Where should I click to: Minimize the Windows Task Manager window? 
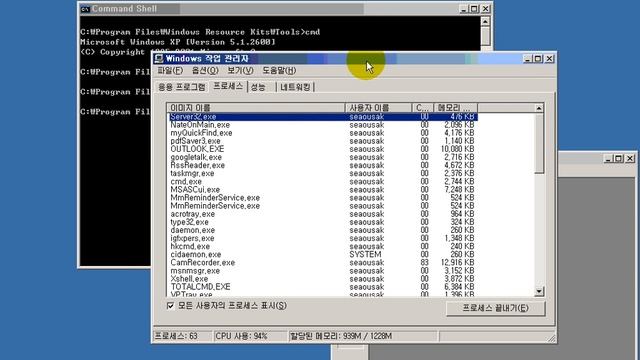coord(527,59)
